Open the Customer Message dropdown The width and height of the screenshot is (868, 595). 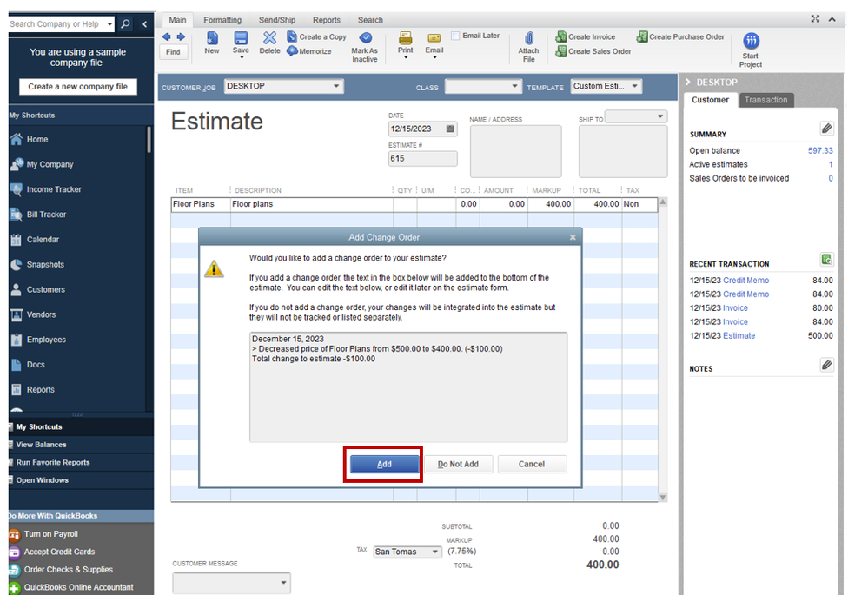(x=283, y=583)
